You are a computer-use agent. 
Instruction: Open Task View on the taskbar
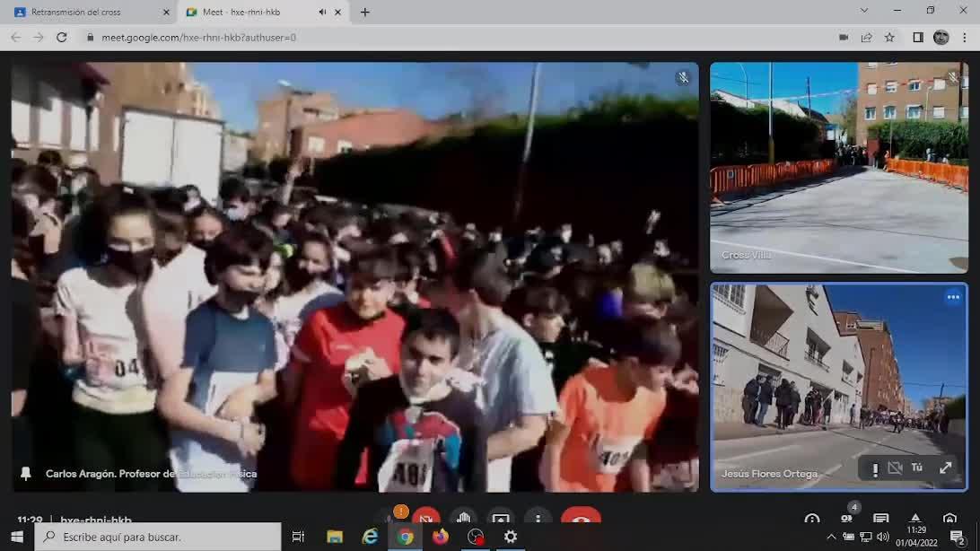298,537
